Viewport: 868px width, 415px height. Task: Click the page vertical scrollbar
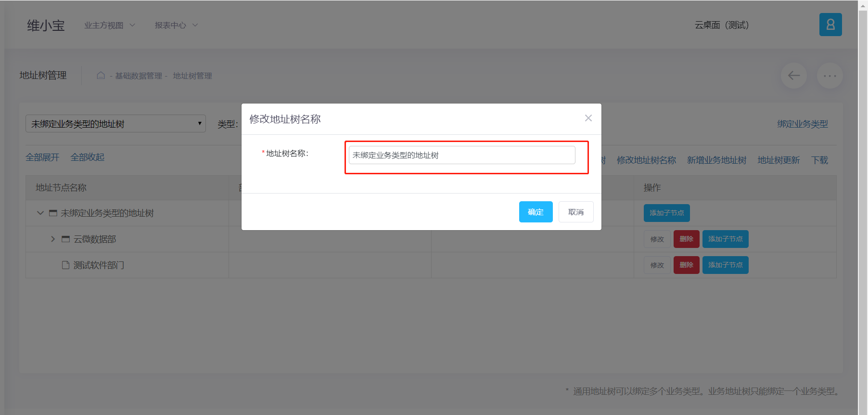863,207
